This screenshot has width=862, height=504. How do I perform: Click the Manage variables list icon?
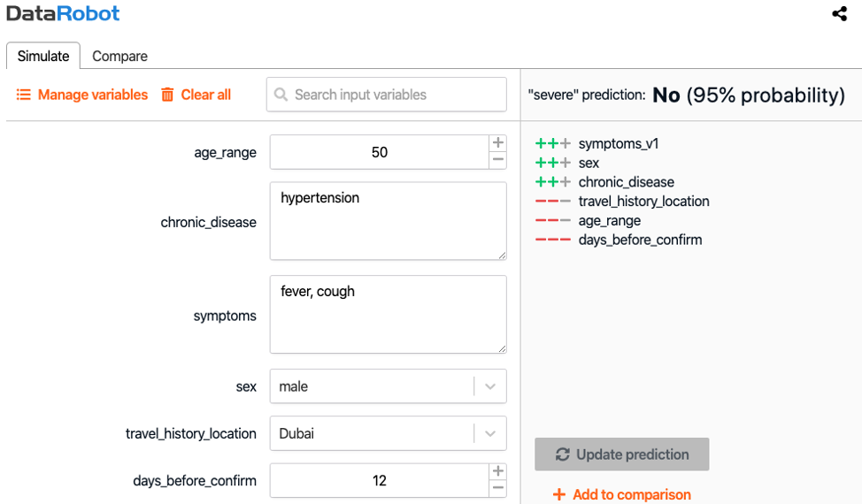pos(23,95)
